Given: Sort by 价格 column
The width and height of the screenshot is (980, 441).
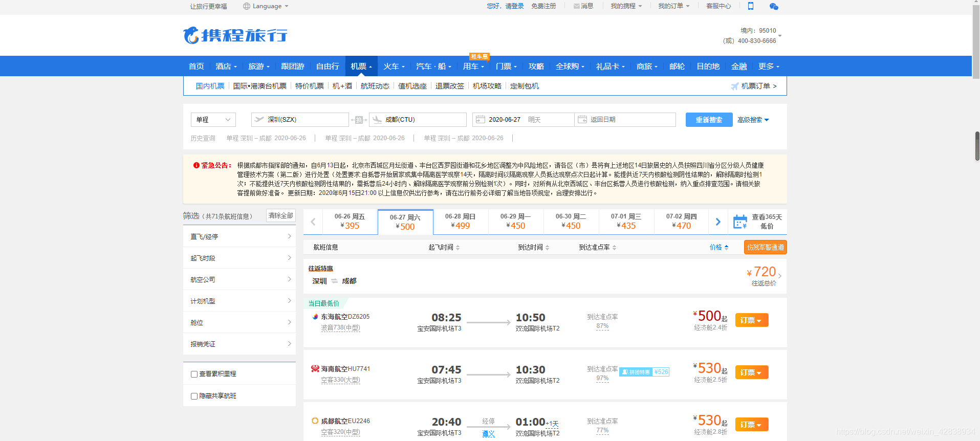Looking at the screenshot, I should coord(719,248).
